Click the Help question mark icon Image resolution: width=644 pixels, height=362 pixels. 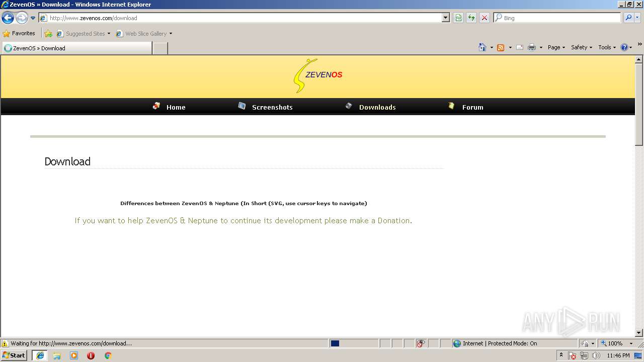[x=624, y=47]
